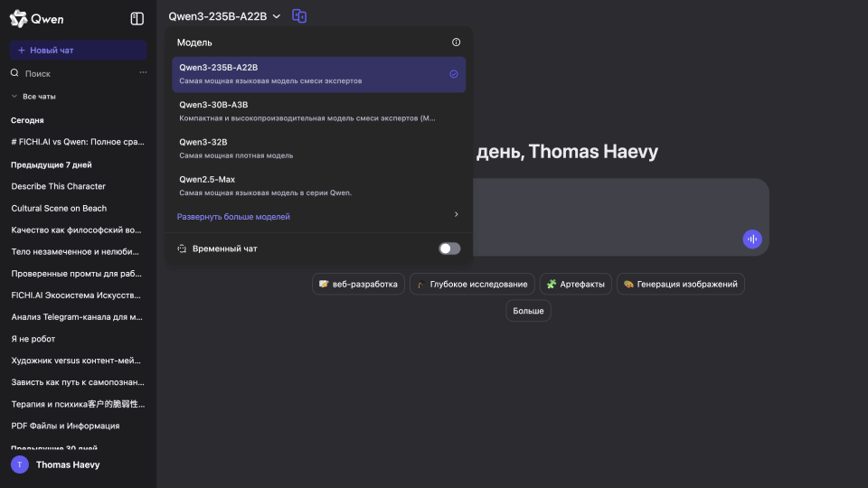Choose the Qwen3-32B model
The width and height of the screenshot is (868, 488).
[x=319, y=148]
